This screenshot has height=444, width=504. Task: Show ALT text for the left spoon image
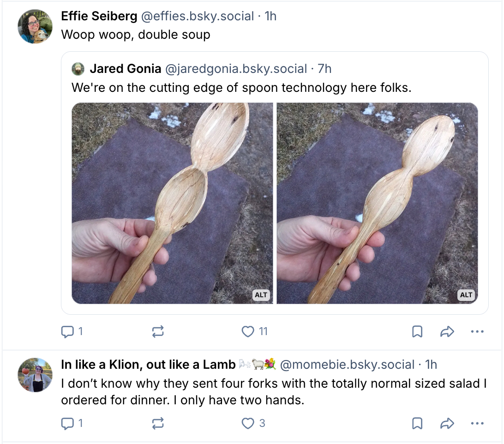(261, 295)
